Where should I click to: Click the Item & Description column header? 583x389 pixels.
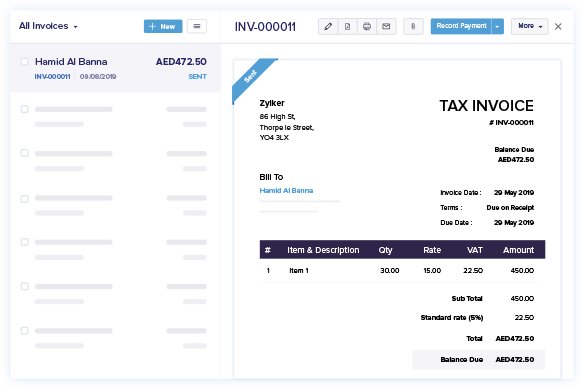click(323, 250)
